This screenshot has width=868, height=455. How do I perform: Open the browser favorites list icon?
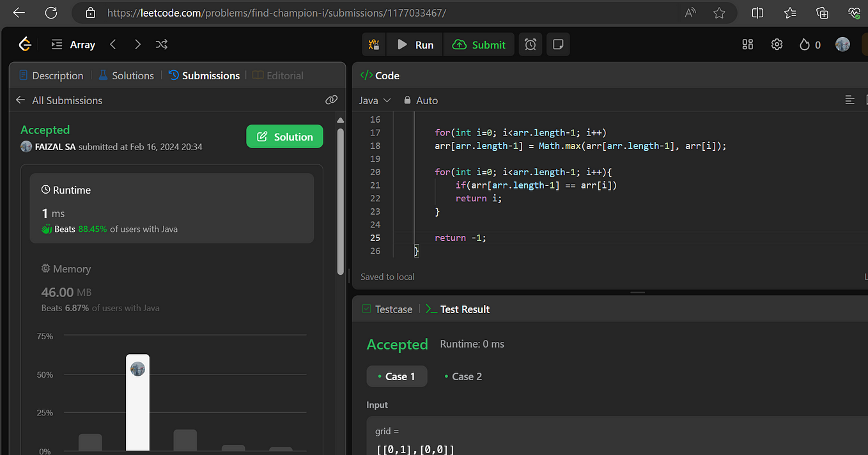tap(790, 13)
